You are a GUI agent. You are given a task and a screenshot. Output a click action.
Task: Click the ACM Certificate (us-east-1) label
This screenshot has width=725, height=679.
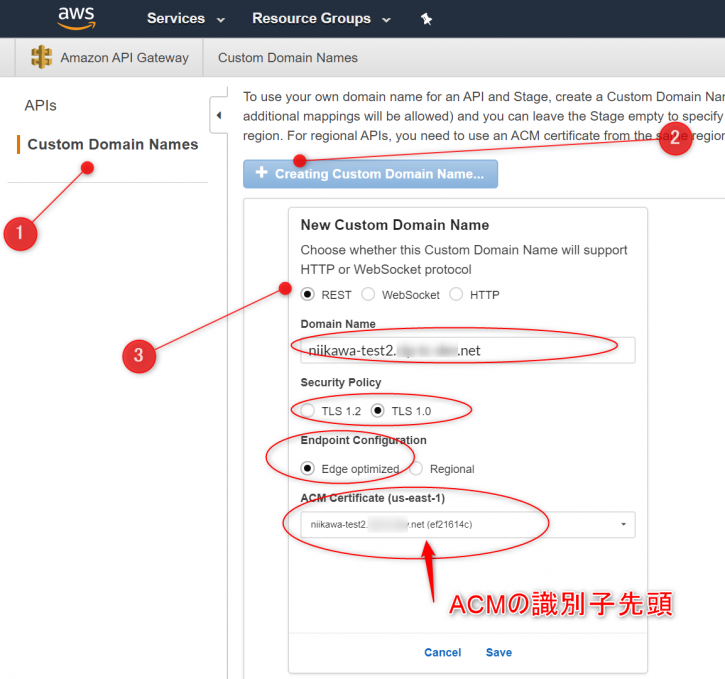[x=373, y=498]
